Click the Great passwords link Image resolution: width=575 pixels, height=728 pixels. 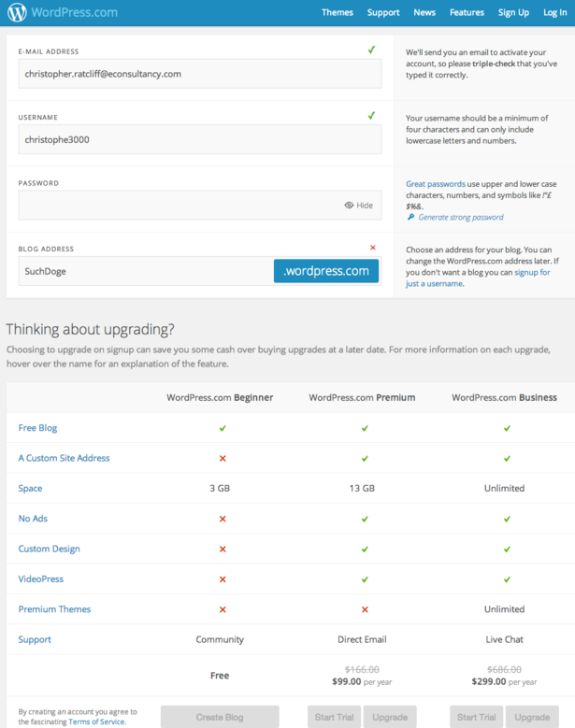point(435,184)
